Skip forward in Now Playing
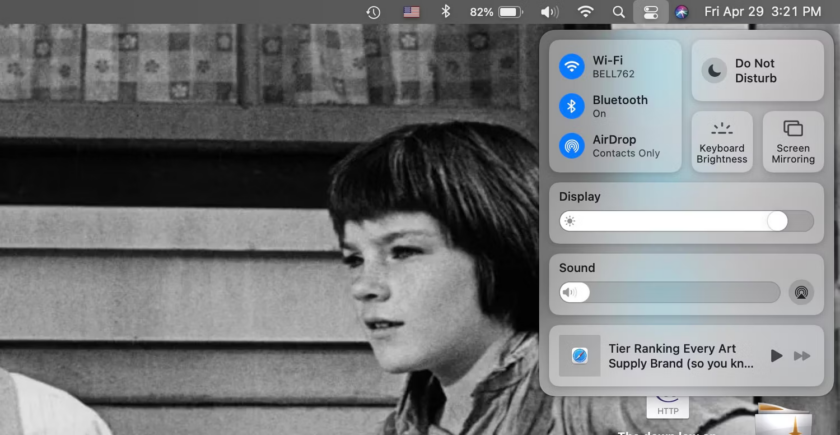 click(x=801, y=355)
